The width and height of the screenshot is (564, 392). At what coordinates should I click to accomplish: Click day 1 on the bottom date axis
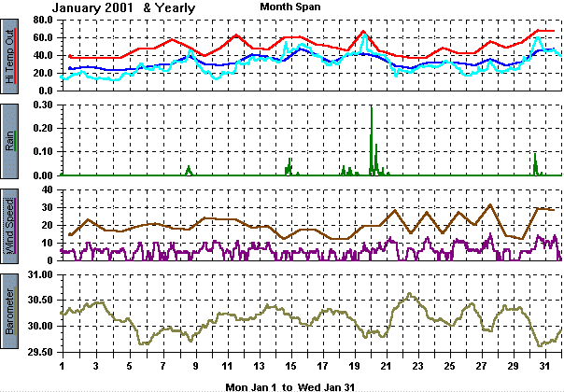[x=62, y=366]
